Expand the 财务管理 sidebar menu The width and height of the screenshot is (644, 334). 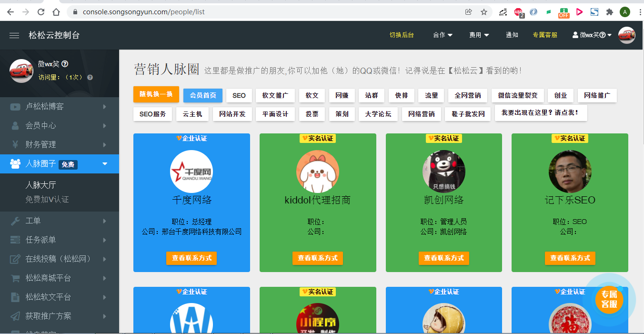60,145
